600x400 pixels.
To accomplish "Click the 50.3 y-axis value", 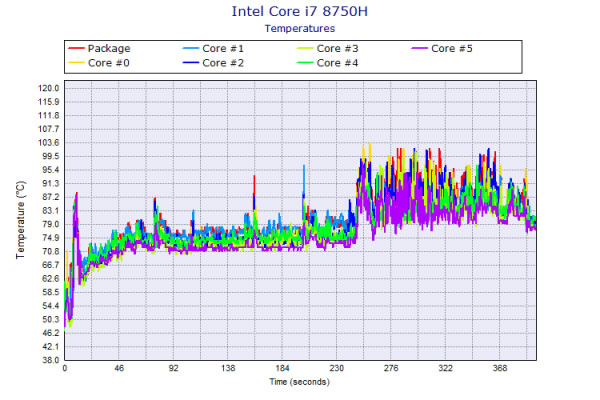I will (51, 320).
